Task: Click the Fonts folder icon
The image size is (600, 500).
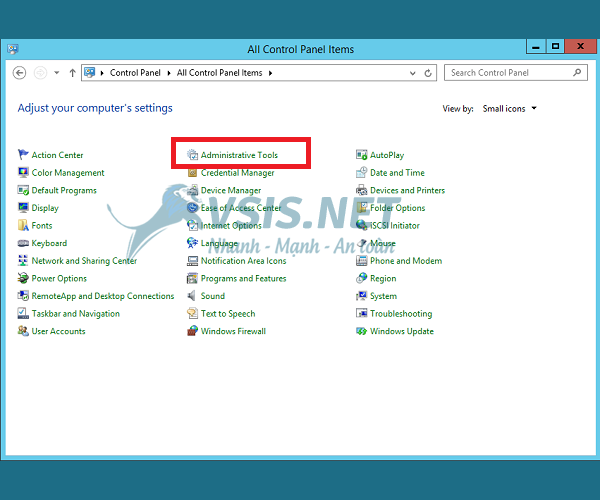Action: [23, 225]
